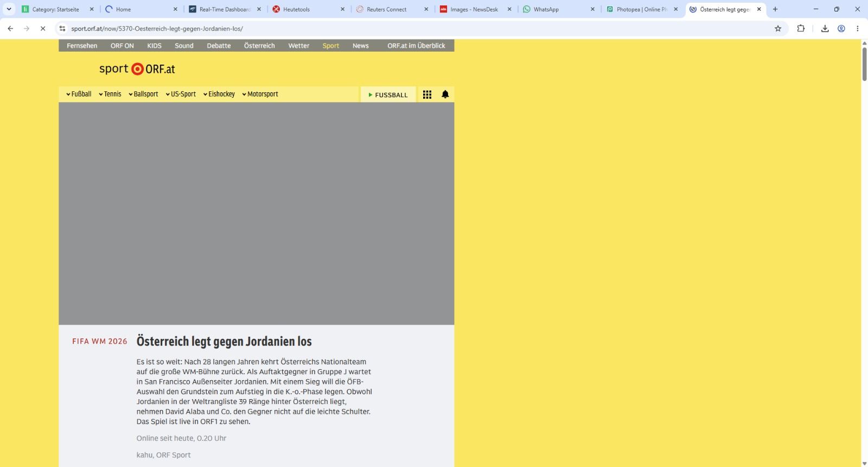Viewport: 868px width, 467px height.
Task: Expand the Tennis dropdown menu
Action: [110, 94]
